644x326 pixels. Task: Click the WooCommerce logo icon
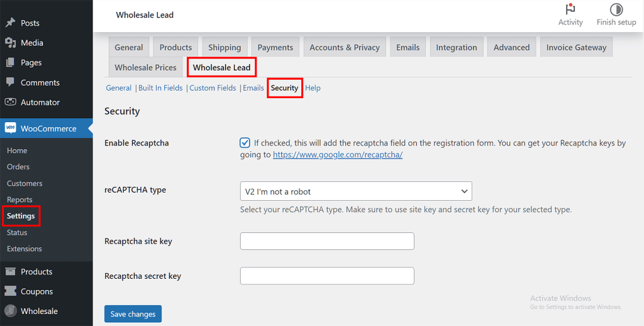pos(10,128)
